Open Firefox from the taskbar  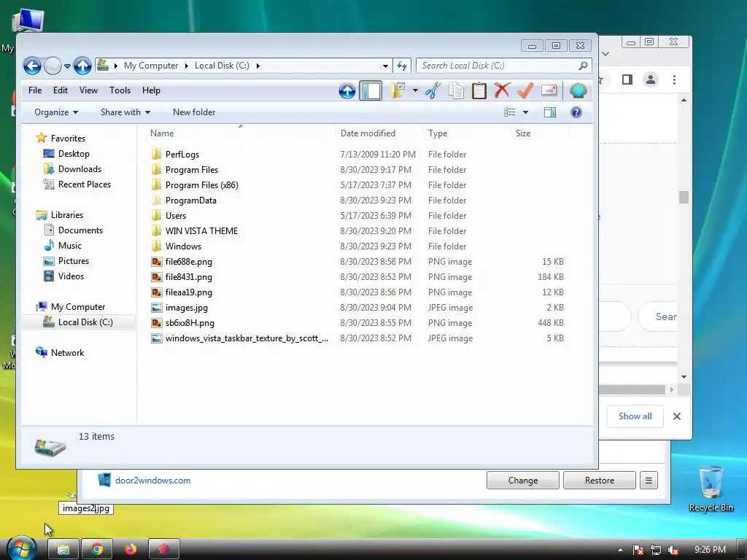(131, 550)
